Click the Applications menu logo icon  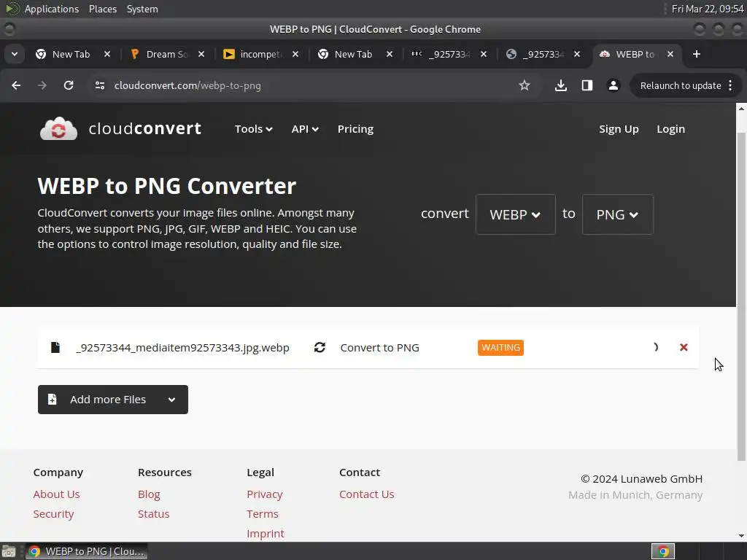(12, 9)
